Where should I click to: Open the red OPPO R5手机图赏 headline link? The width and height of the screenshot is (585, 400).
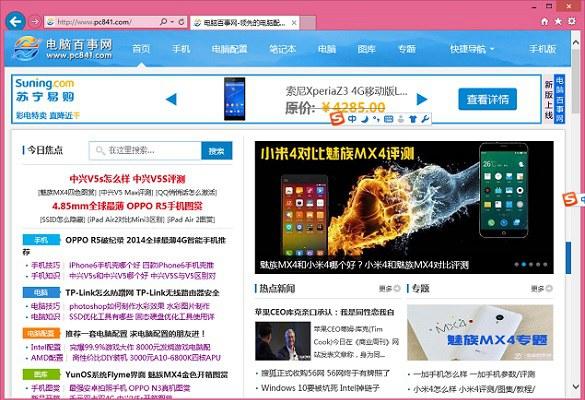pyautogui.click(x=128, y=206)
